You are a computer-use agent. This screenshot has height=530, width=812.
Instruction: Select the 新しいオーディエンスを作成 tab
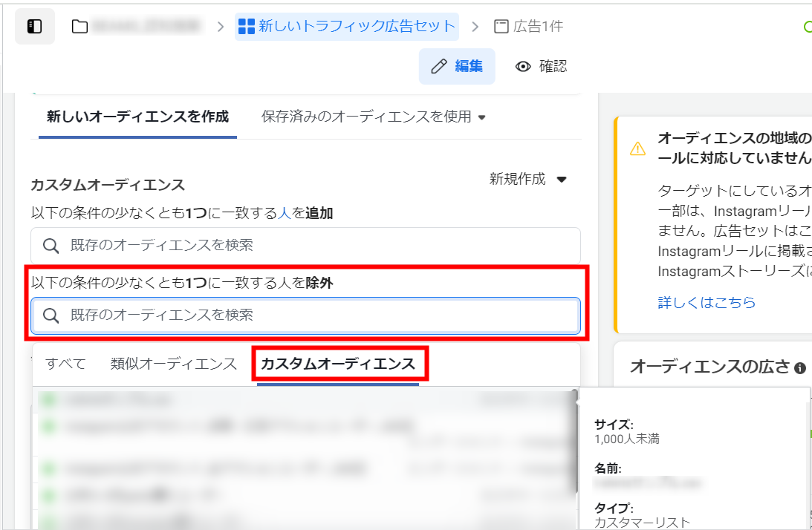pyautogui.click(x=137, y=117)
